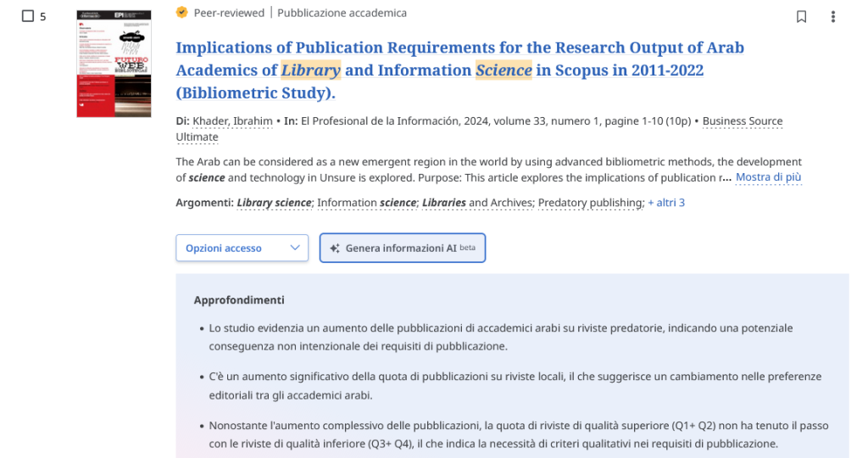Open the Business Source Ultimate database link
The height and width of the screenshot is (458, 868).
click(x=742, y=121)
